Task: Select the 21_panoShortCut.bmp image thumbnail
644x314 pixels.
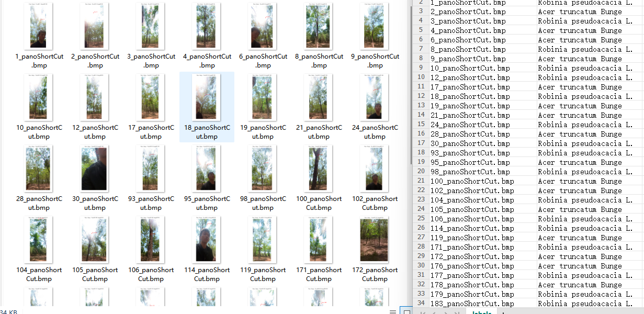Action: (x=319, y=97)
